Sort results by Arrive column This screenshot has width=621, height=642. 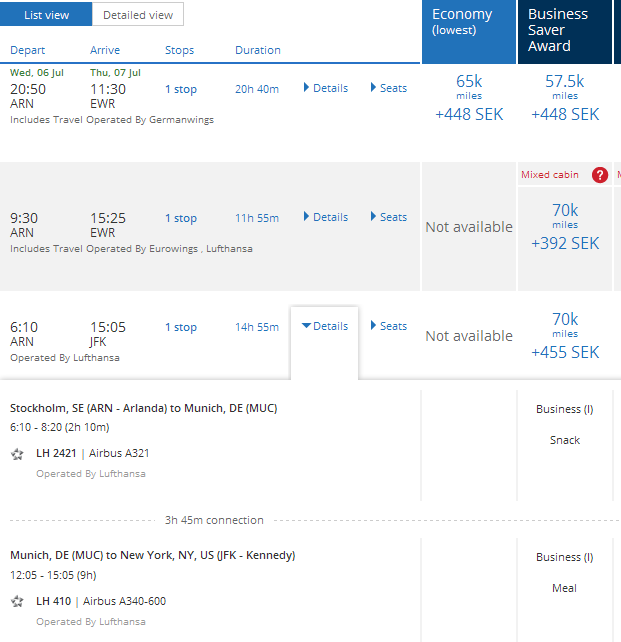105,50
